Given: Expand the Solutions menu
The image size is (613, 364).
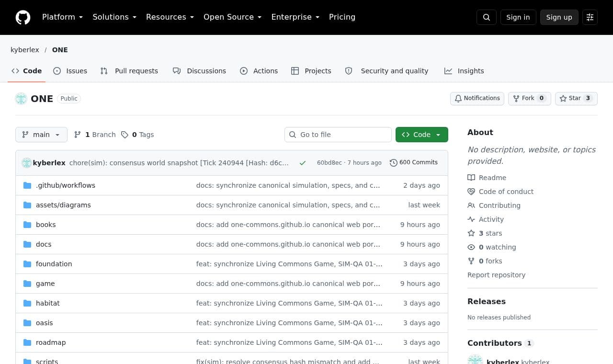Looking at the screenshot, I should point(114,17).
